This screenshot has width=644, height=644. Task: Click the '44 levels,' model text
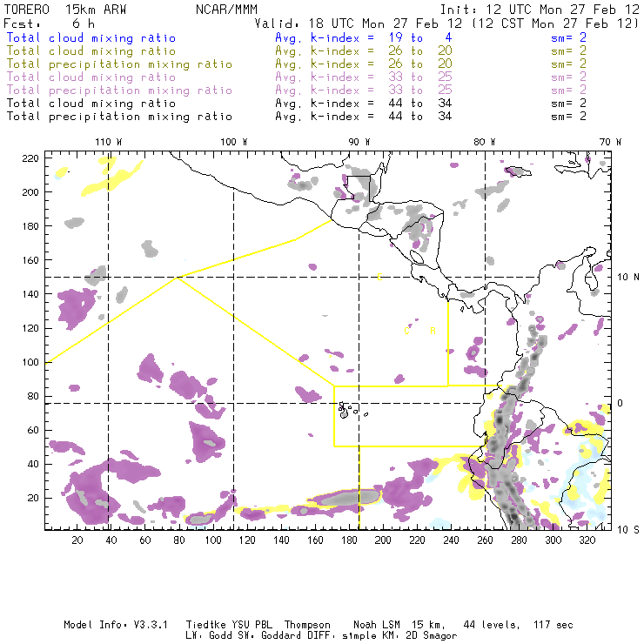[x=492, y=625]
